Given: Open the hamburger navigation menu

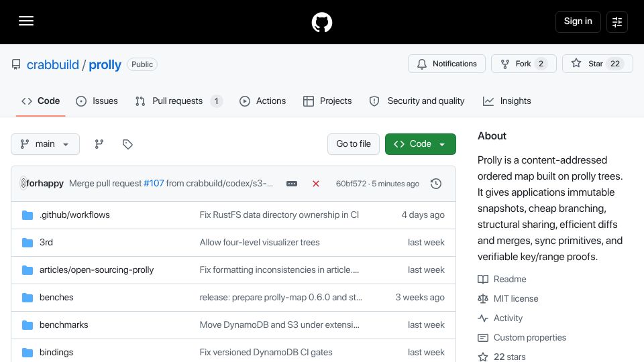Looking at the screenshot, I should click(26, 21).
